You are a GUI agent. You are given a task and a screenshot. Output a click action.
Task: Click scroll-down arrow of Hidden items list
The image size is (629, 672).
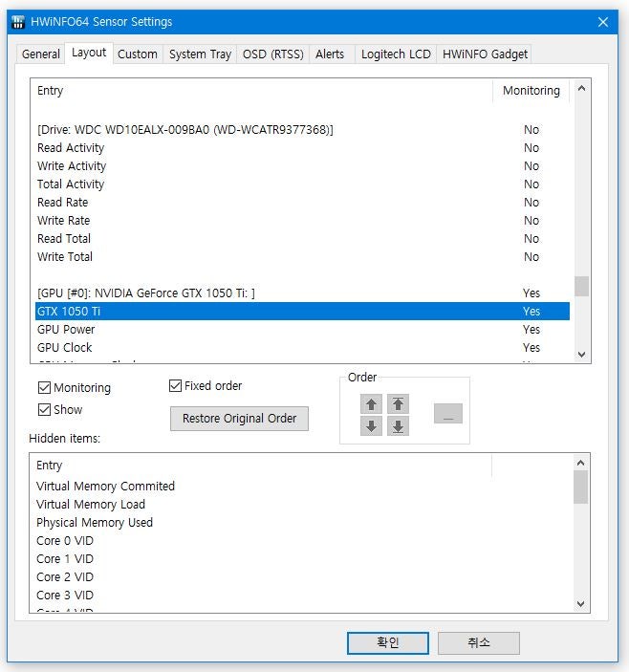click(580, 604)
